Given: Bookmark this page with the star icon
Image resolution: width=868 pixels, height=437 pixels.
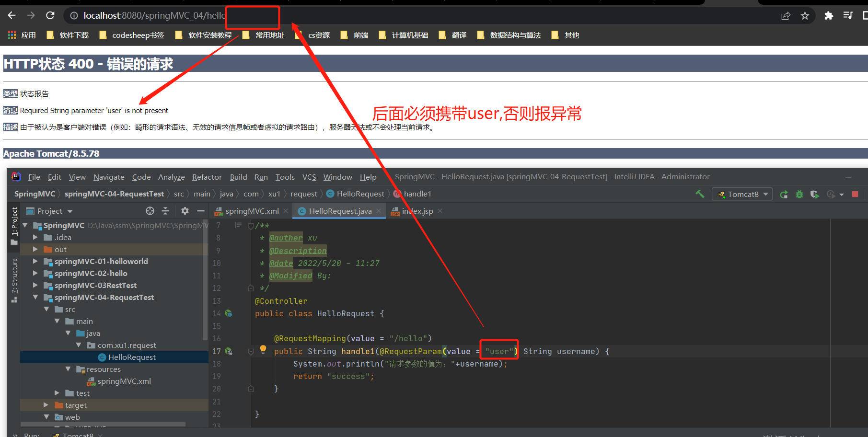Looking at the screenshot, I should coord(805,16).
